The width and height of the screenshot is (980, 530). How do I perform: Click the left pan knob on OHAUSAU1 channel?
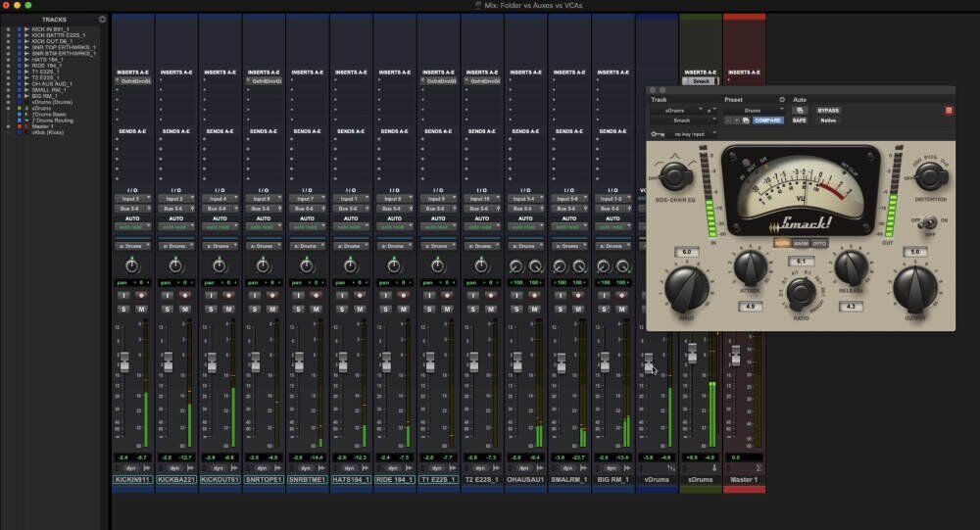515,266
